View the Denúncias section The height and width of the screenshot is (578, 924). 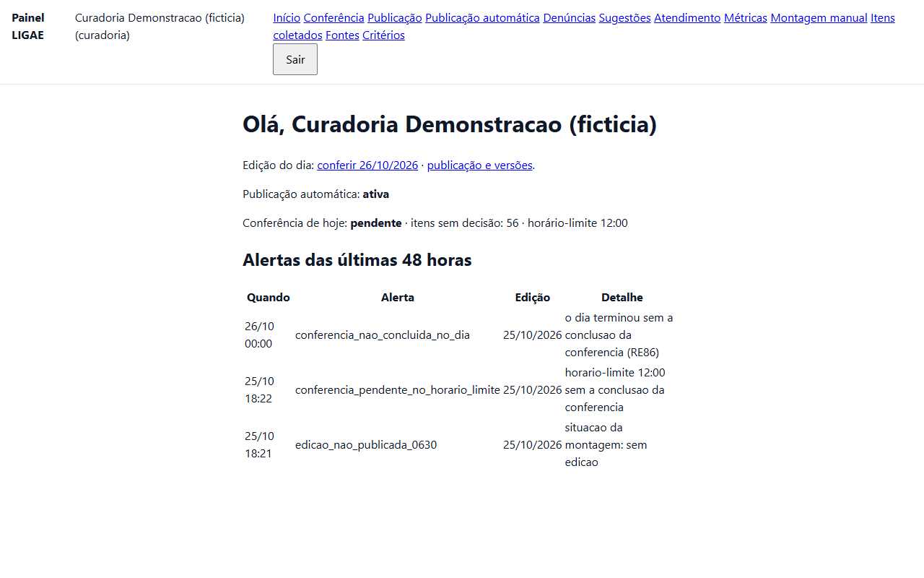[x=570, y=17]
